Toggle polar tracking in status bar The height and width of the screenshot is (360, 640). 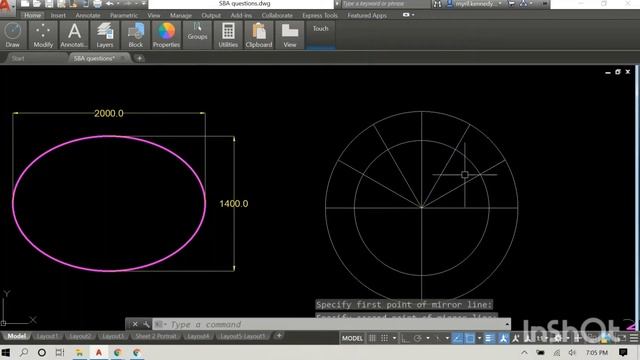pyautogui.click(x=418, y=338)
